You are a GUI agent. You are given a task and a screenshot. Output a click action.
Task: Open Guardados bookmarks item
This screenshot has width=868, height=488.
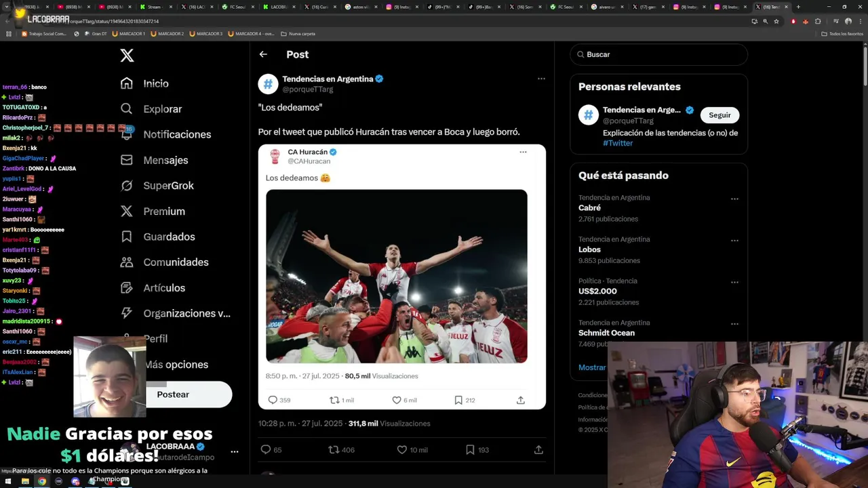point(157,237)
